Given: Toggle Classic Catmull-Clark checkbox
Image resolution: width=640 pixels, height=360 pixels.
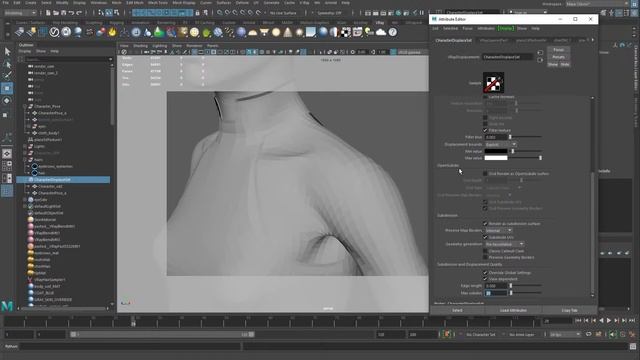Looking at the screenshot, I should 485,251.
